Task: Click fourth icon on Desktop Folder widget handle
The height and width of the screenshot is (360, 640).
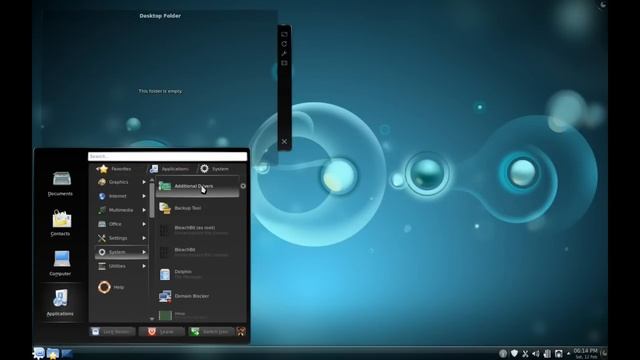Action: (284, 63)
